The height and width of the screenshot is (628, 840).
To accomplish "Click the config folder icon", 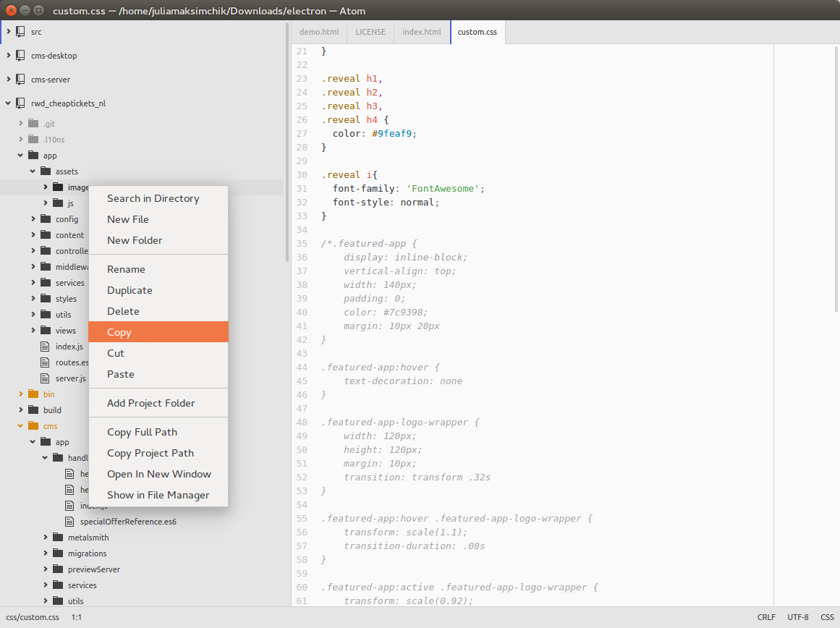I will (x=46, y=219).
